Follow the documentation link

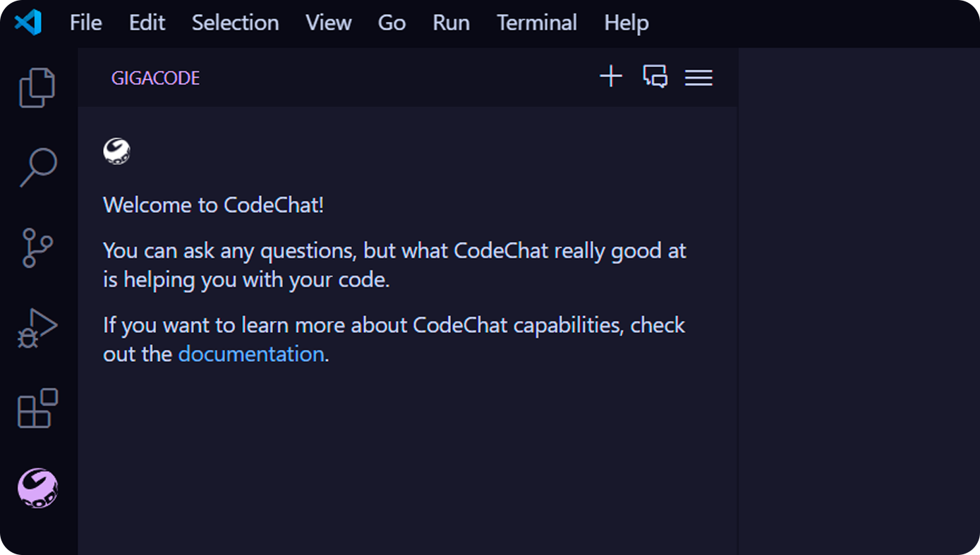251,354
